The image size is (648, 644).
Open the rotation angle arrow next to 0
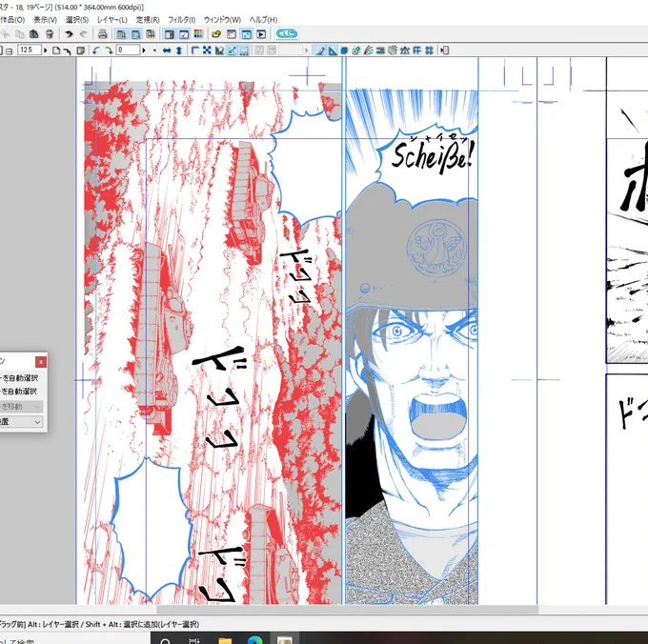144,50
